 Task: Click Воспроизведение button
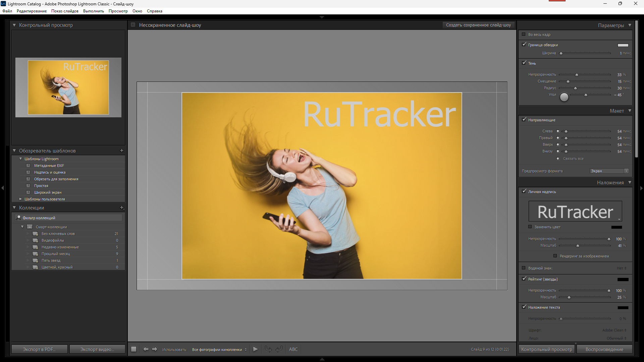click(604, 349)
